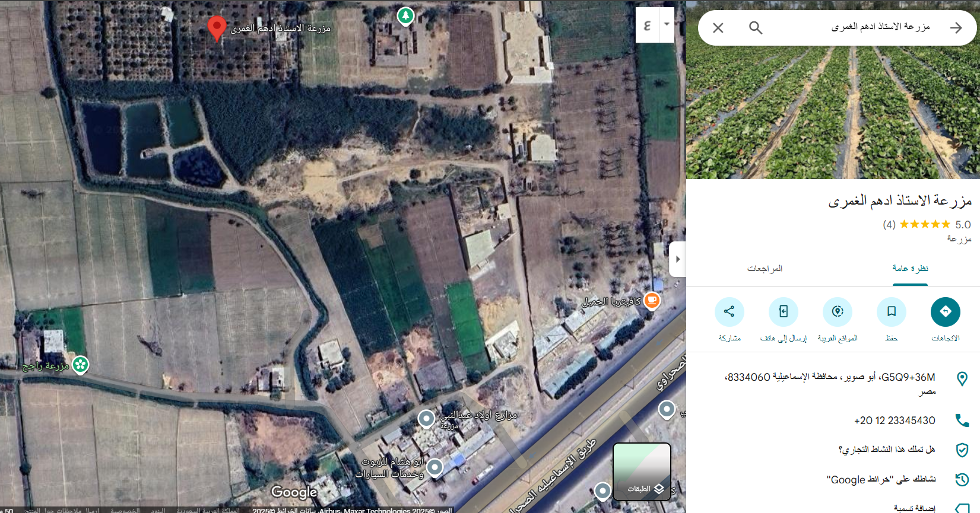Open the input tools dropdown arrow beside 'ع'

[667, 25]
